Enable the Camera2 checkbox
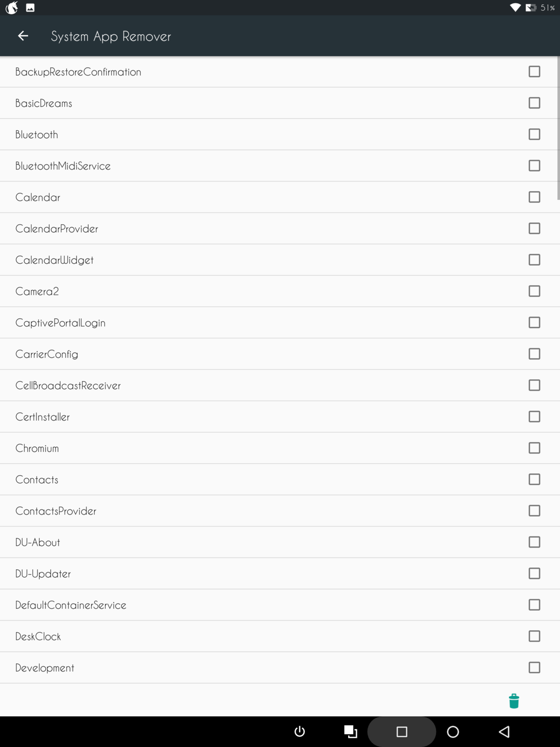 tap(534, 291)
